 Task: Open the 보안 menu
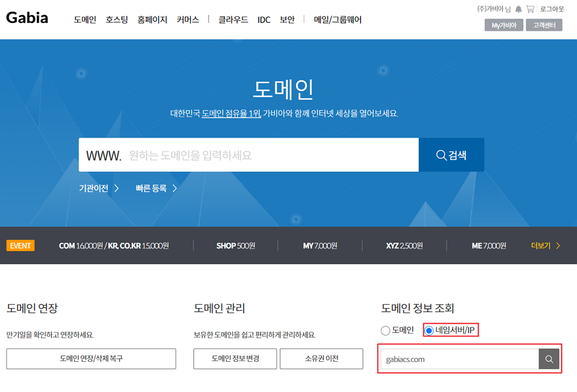(287, 20)
